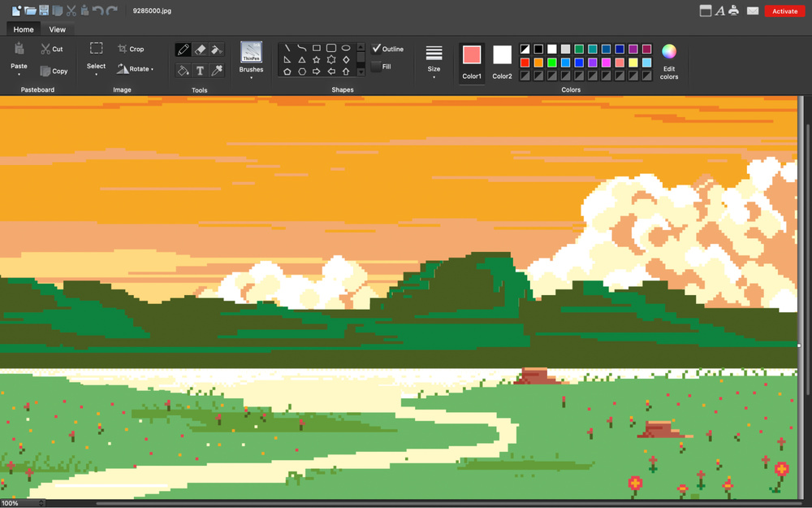Toggle the Outline checkbox off
The height and width of the screenshot is (508, 812).
pyautogui.click(x=376, y=49)
